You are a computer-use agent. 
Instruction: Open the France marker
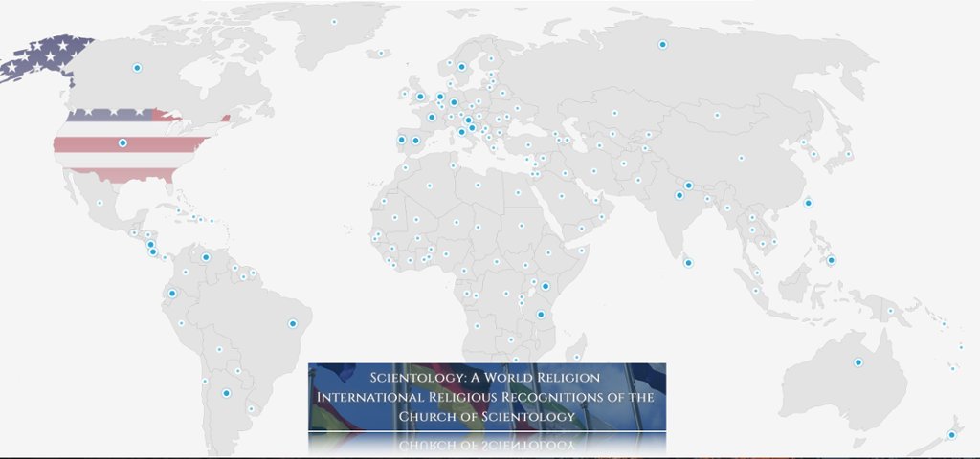(x=432, y=118)
